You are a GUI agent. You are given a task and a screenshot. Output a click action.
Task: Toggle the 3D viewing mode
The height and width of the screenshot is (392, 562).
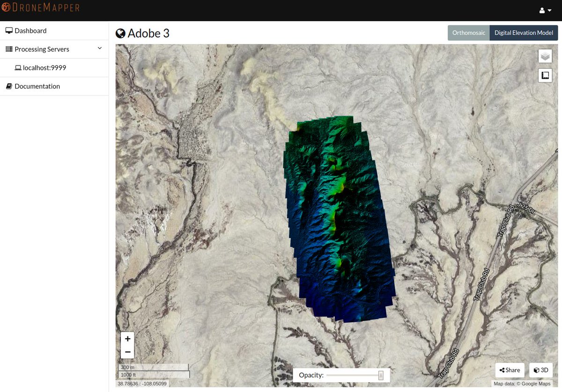coord(540,370)
